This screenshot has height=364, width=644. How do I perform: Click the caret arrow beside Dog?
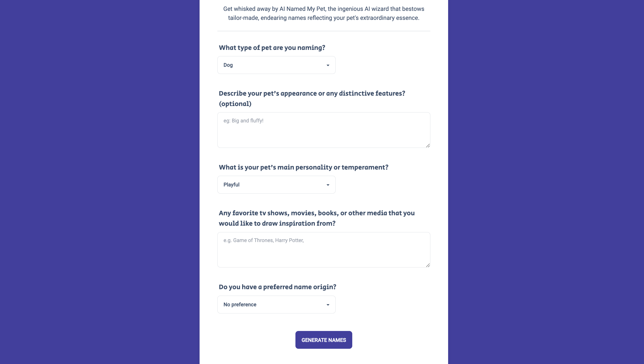click(328, 65)
